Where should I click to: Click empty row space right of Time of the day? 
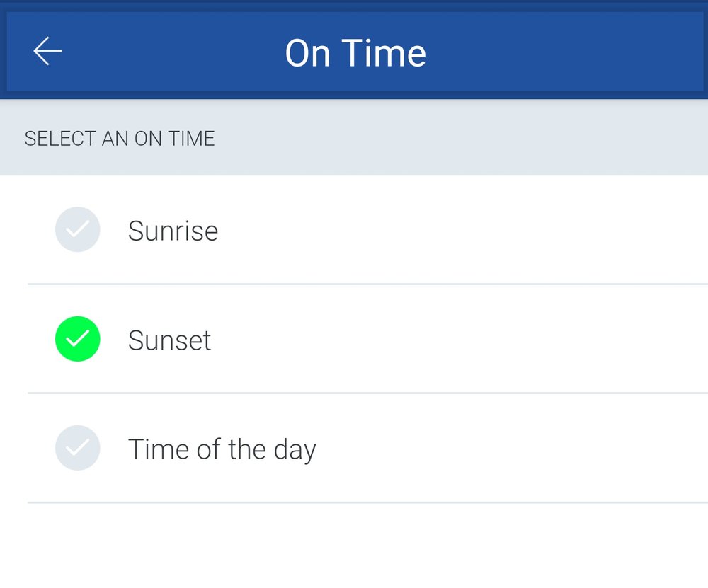pos(512,449)
